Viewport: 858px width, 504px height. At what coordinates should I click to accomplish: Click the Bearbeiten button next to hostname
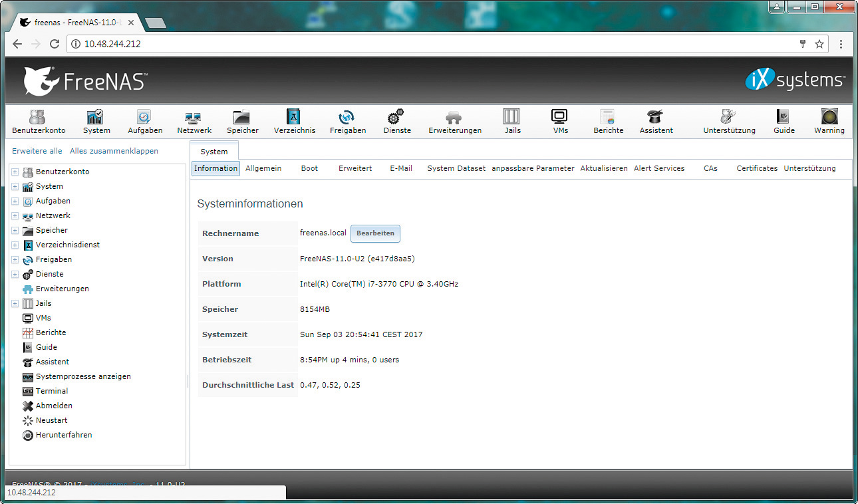375,233
